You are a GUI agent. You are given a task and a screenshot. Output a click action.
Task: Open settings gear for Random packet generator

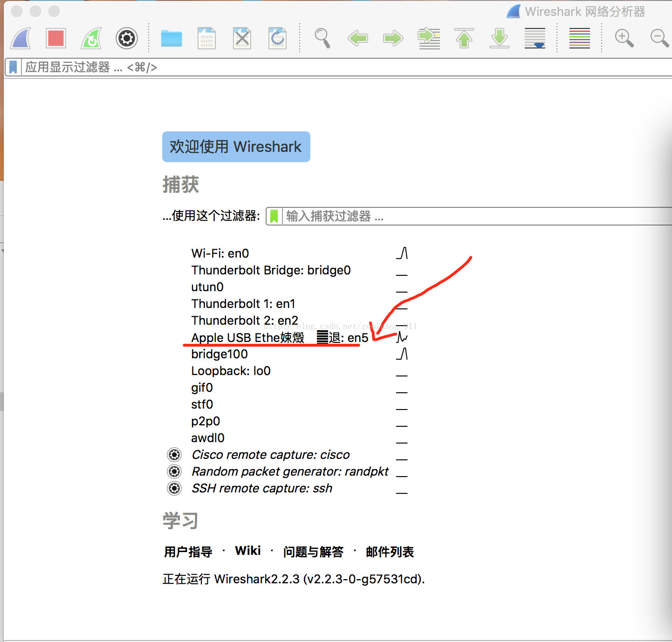point(174,471)
